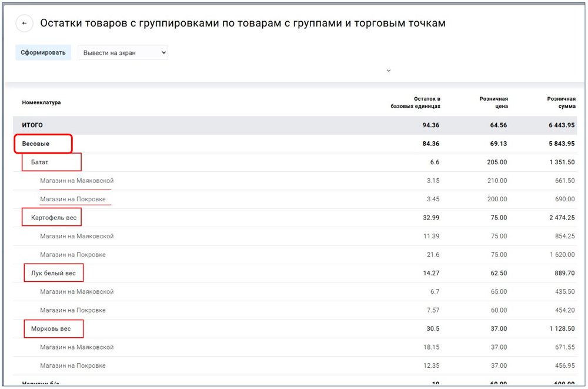Image resolution: width=588 pixels, height=389 pixels.
Task: Click Магазин на Маяковской under Картофель вес
Action: pyautogui.click(x=76, y=236)
